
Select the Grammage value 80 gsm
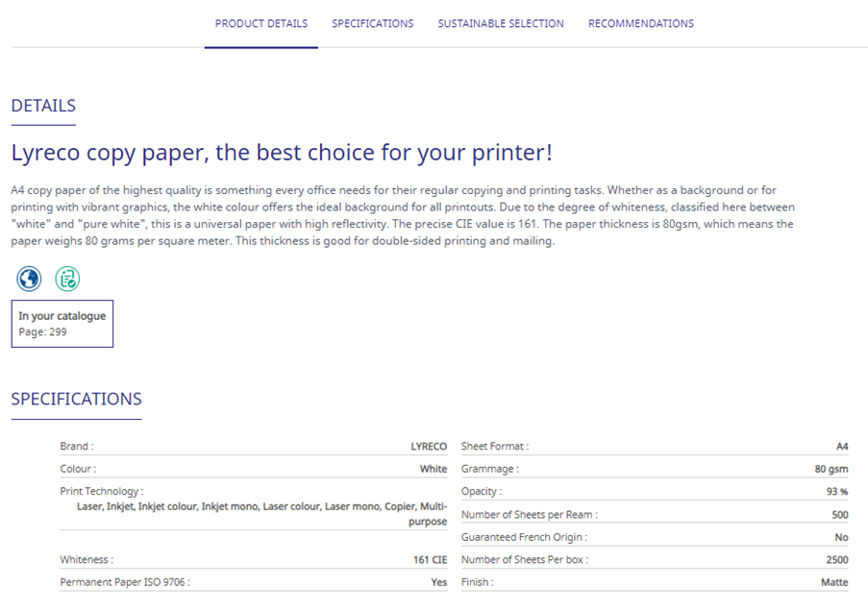(831, 470)
